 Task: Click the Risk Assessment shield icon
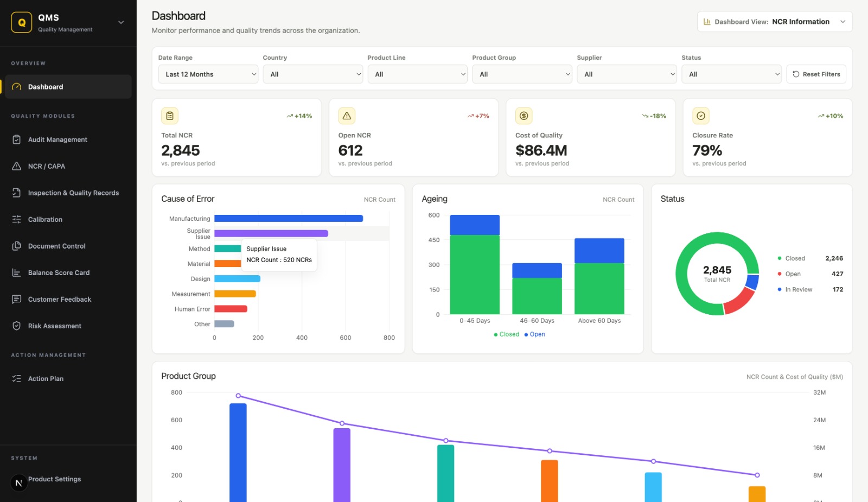click(17, 326)
